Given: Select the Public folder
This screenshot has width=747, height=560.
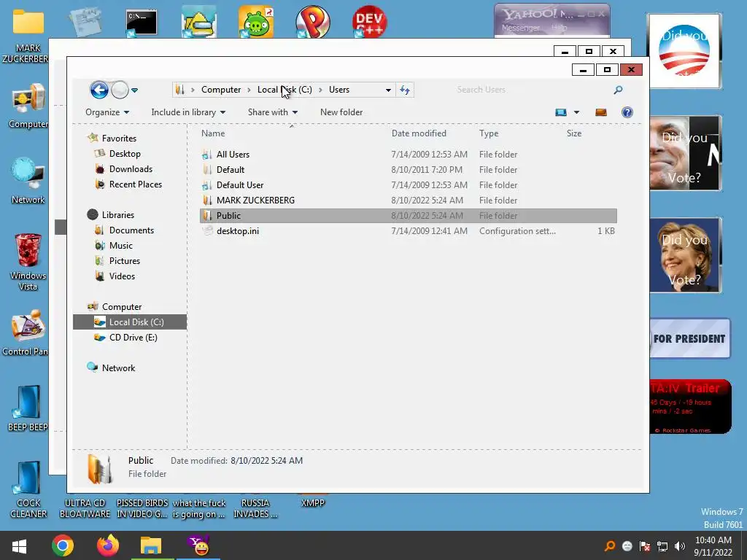Looking at the screenshot, I should pyautogui.click(x=409, y=215).
